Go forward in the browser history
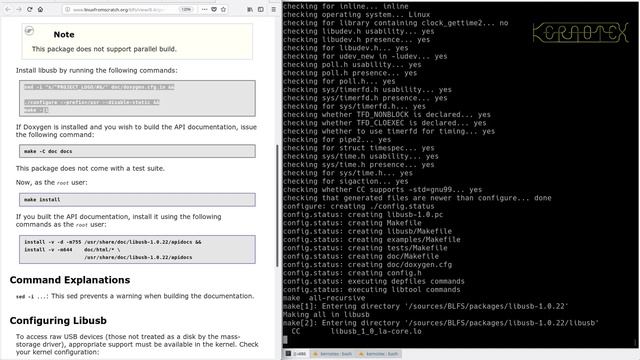The height and width of the screenshot is (360, 640). [x=19, y=9]
